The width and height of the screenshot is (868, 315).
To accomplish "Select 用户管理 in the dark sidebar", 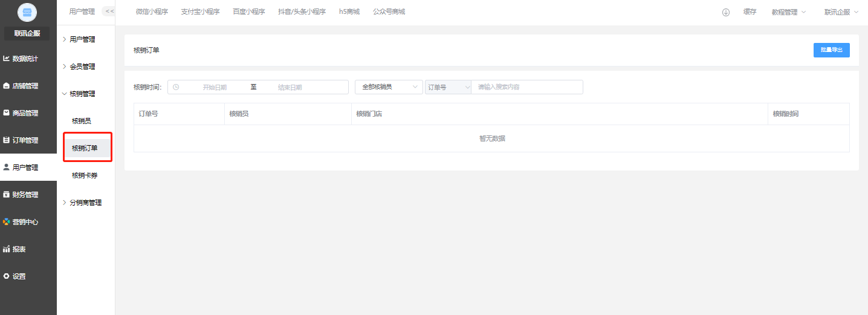I will point(28,167).
